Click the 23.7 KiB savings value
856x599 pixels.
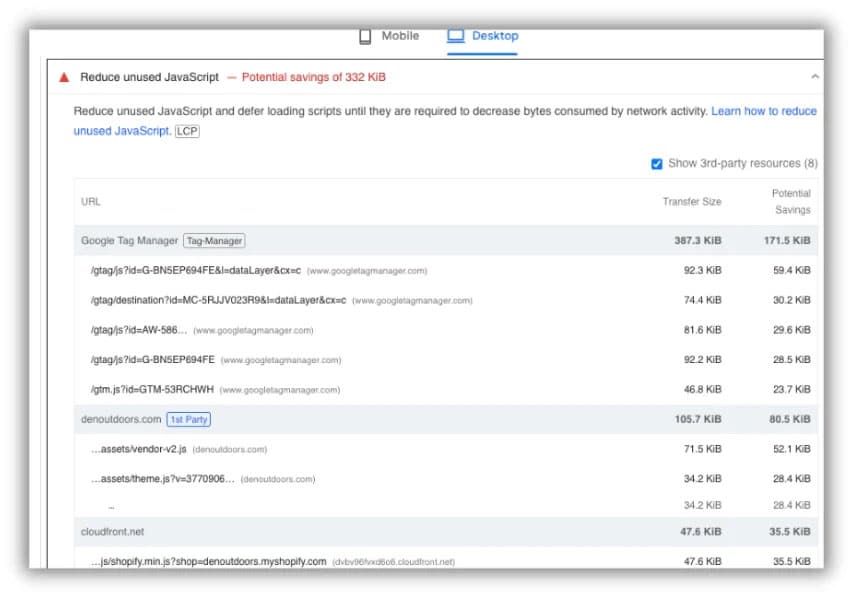[792, 389]
